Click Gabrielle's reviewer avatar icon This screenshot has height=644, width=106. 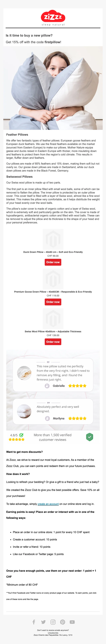pos(47,386)
